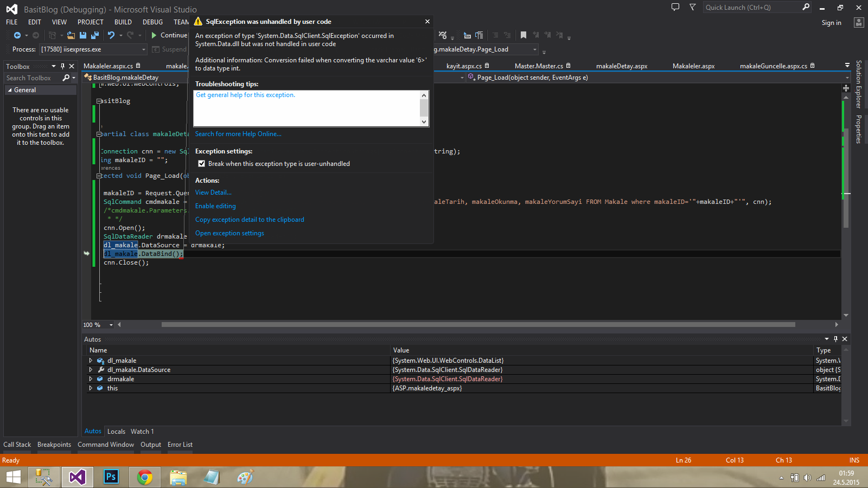Click the Windows Start button
Screen dimensions: 868x488
pyautogui.click(x=13, y=477)
